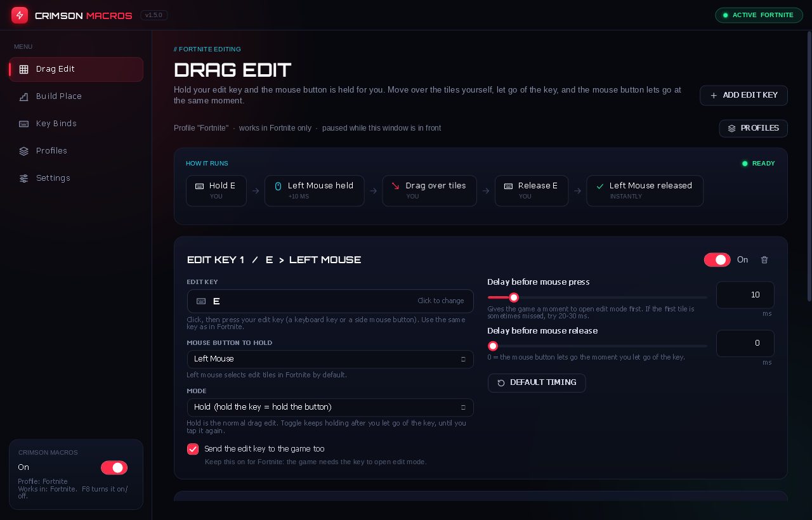Turn off the Edit Key 1 toggle
This screenshot has height=520, width=812.
pyautogui.click(x=717, y=260)
